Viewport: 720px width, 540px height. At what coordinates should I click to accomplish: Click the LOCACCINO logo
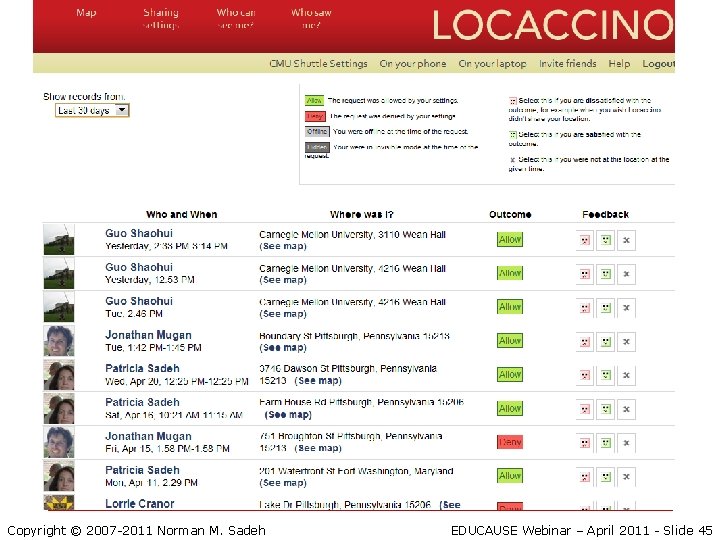coord(553,25)
